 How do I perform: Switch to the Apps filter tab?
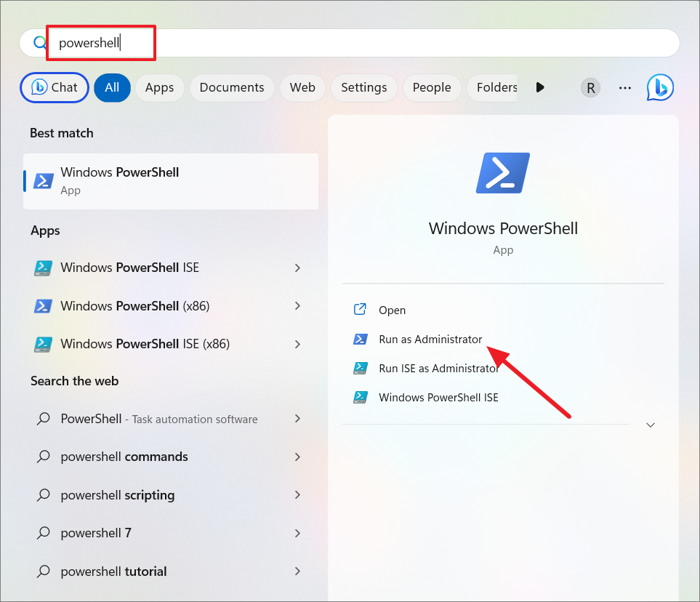pyautogui.click(x=159, y=87)
